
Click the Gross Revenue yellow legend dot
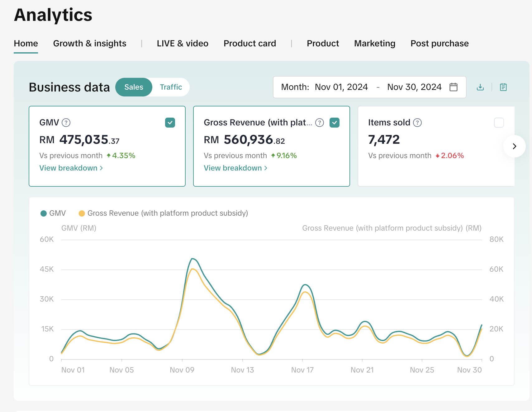click(x=82, y=213)
